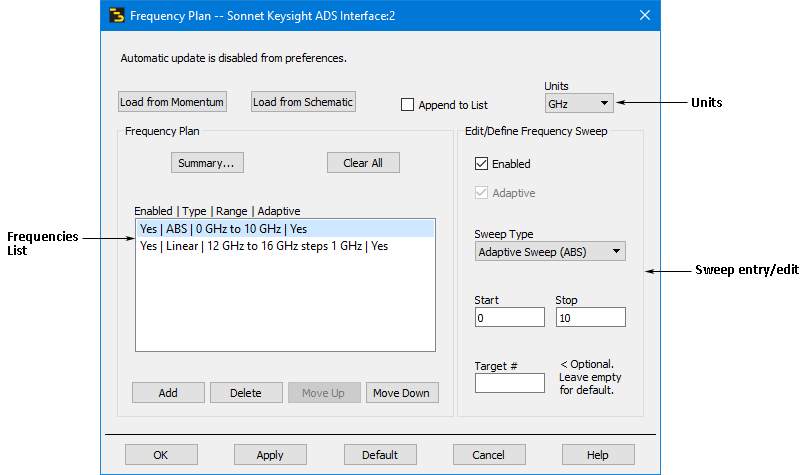Expand the Sweep Type dropdown
Screen dimensions: 805x475
click(549, 252)
